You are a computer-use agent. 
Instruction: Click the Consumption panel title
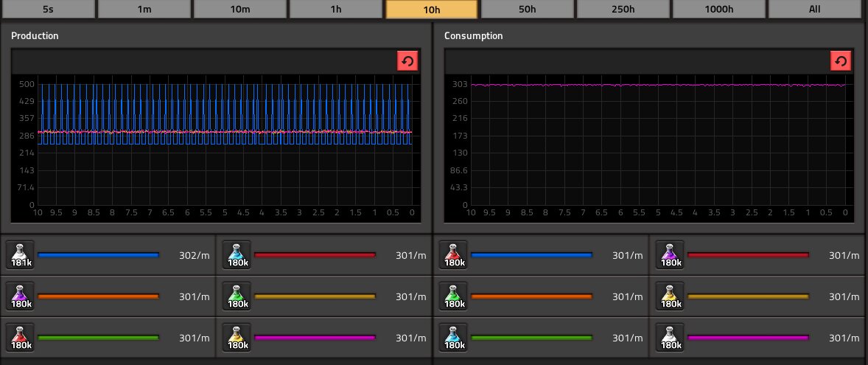pos(473,35)
